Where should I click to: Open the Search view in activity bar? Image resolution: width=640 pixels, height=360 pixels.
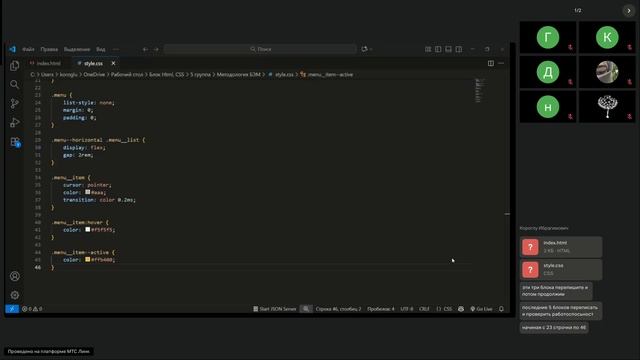pos(15,84)
